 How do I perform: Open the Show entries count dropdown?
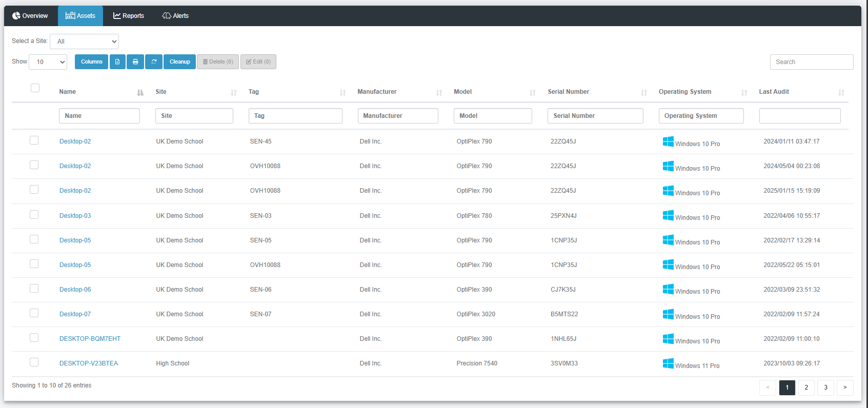click(x=48, y=62)
